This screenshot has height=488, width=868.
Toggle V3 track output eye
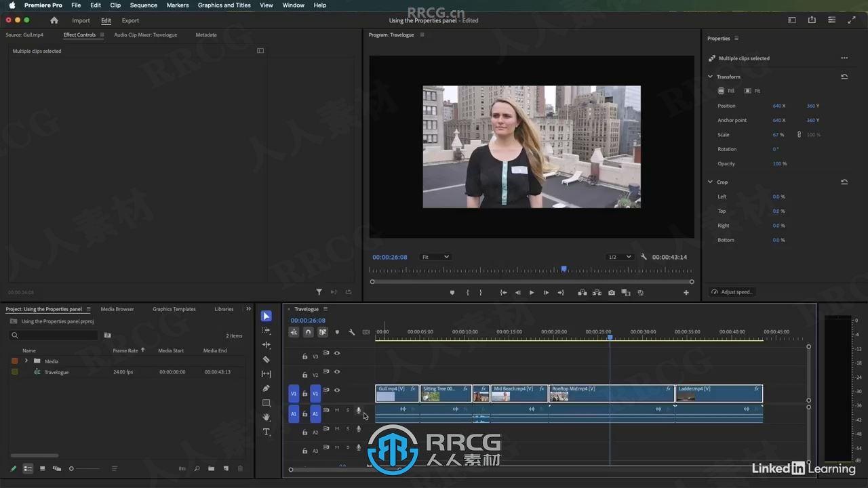(x=337, y=353)
